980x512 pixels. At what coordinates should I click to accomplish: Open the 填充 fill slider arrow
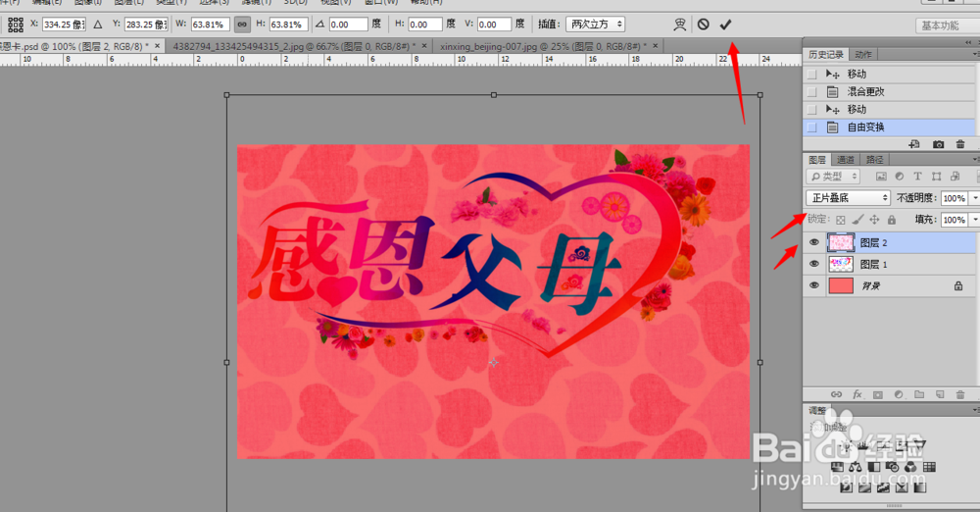tap(974, 220)
